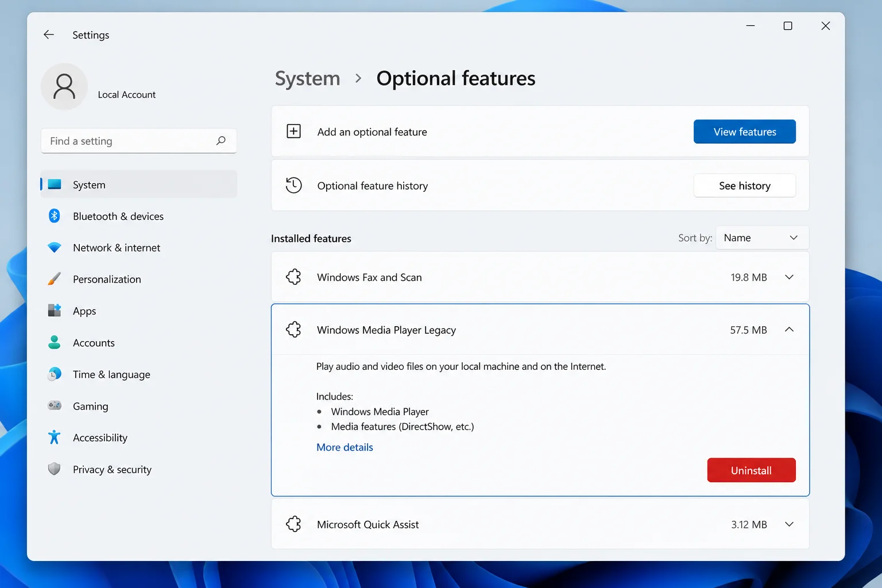Click the Windows Media Player Legacy feature icon

tap(293, 330)
